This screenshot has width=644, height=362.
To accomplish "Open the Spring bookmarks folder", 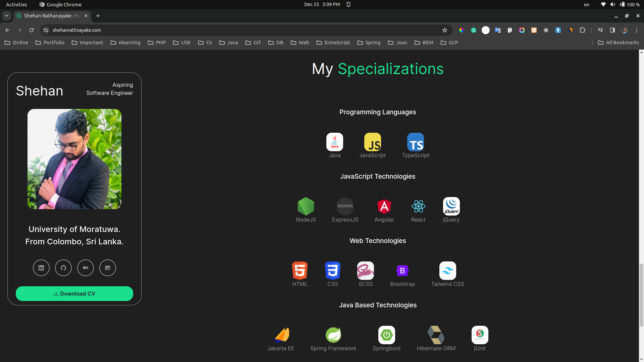I will (369, 43).
